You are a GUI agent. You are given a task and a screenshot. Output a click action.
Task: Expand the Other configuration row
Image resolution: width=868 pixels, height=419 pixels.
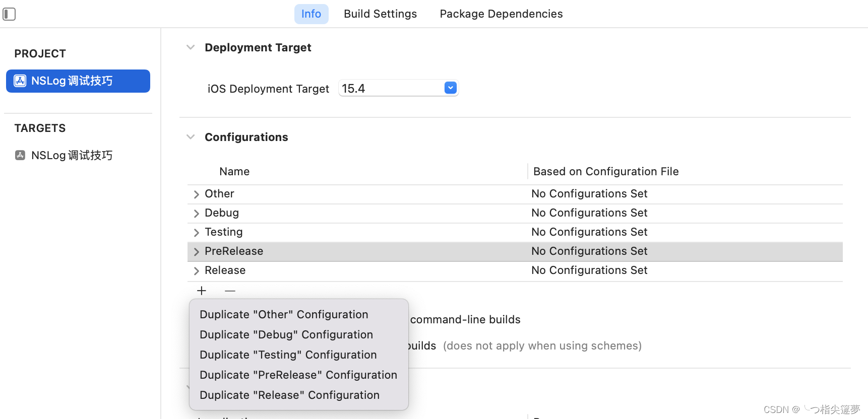pos(196,194)
